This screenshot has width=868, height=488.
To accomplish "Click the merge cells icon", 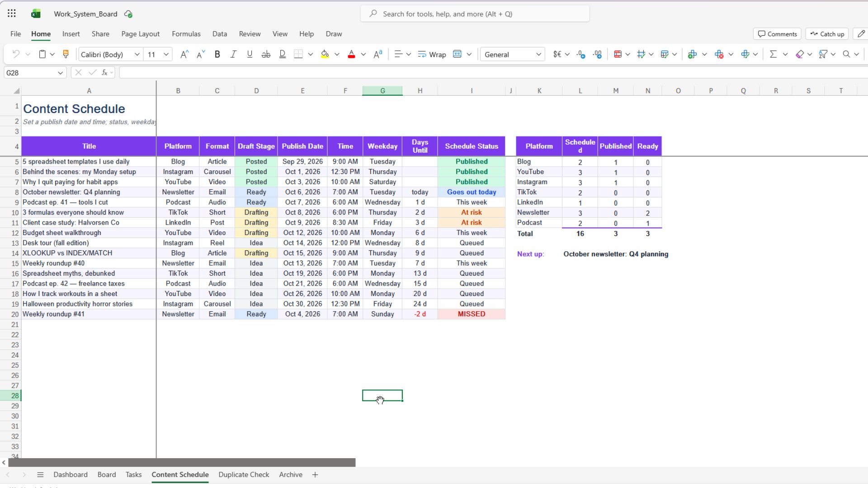I will [458, 54].
